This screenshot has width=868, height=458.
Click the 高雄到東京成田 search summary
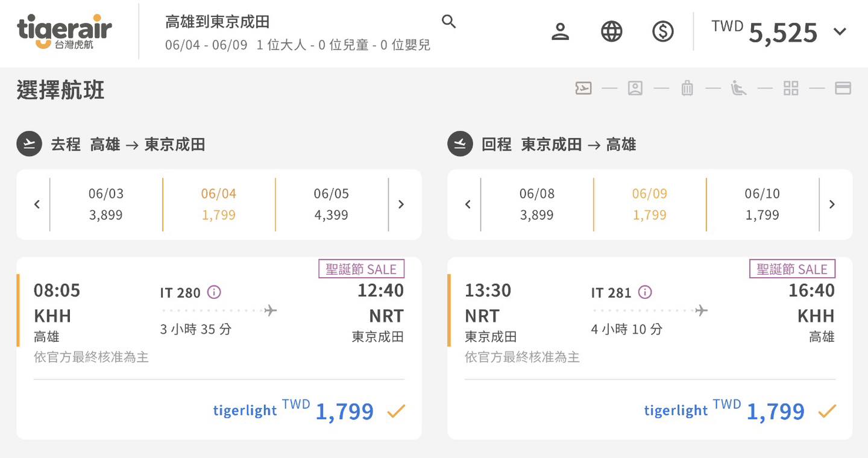point(218,22)
